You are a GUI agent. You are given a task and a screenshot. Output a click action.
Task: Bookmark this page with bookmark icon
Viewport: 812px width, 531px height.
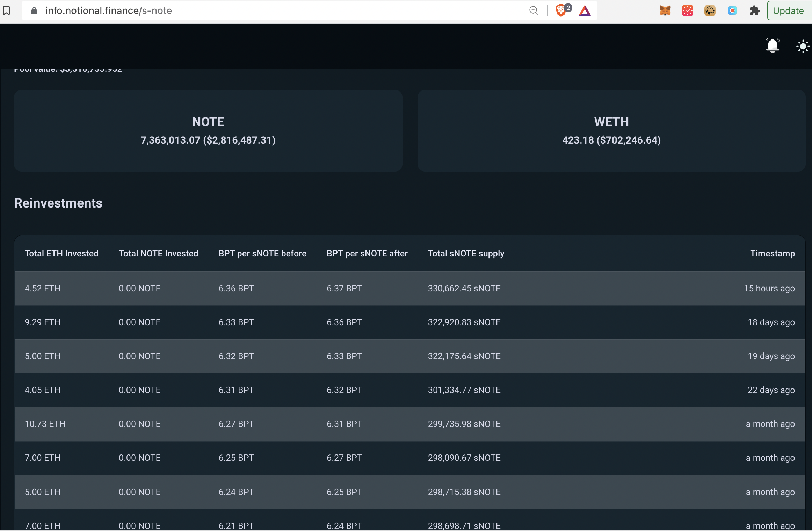(6, 10)
